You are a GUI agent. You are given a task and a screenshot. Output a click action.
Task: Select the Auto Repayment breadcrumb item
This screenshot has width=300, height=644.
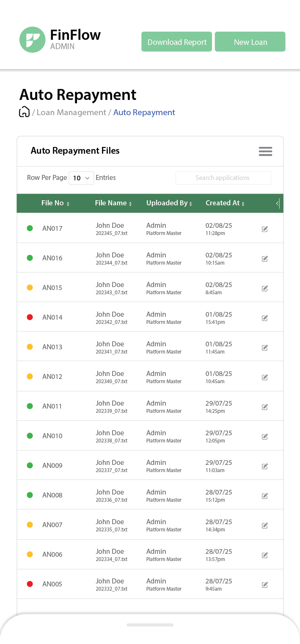point(144,112)
